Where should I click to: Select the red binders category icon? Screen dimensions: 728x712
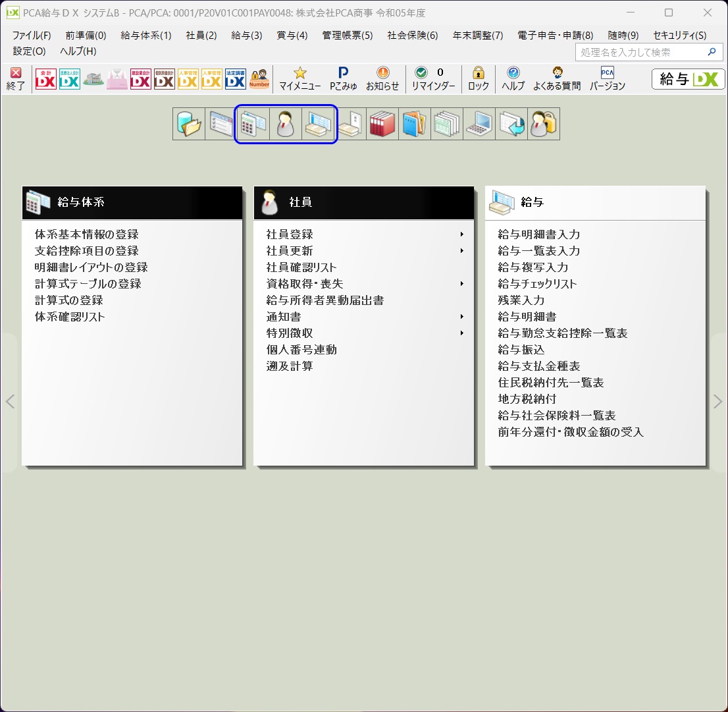tap(382, 124)
